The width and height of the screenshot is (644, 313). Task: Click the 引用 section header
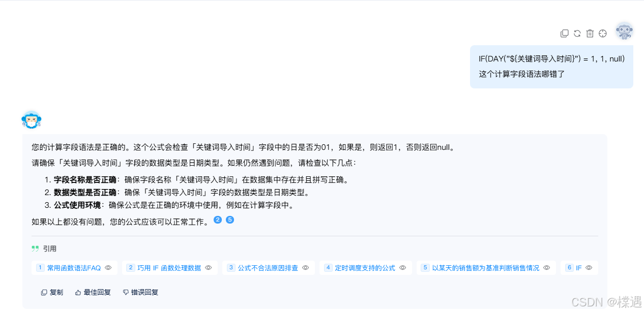click(44, 249)
